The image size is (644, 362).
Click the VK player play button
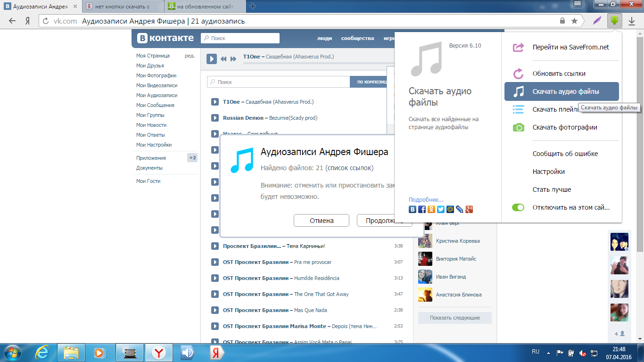211,59
